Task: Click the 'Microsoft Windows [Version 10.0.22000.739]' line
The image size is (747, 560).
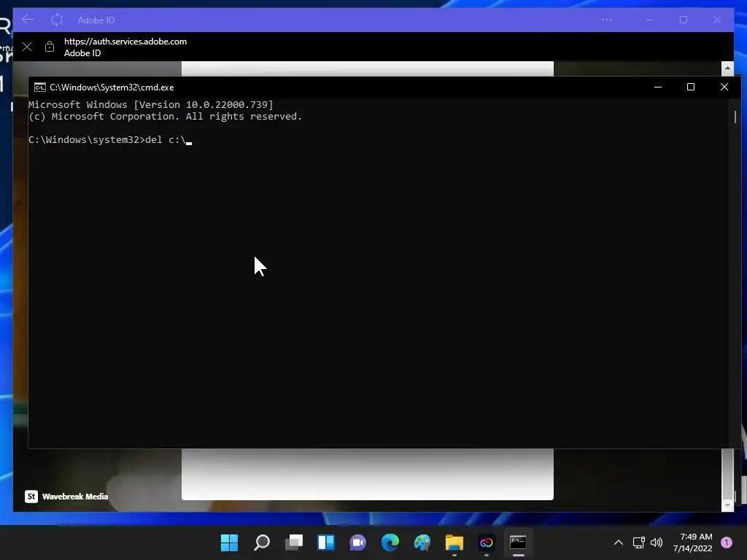Action: click(x=150, y=105)
